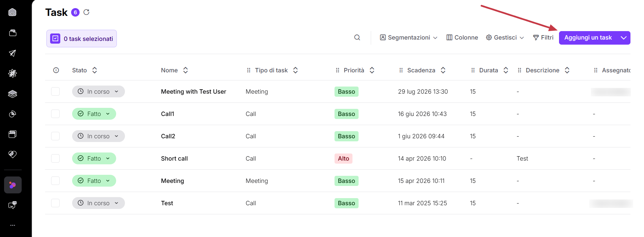The width and height of the screenshot is (644, 237).
Task: Open the paper plane campaigns sidebar icon
Action: click(x=13, y=53)
